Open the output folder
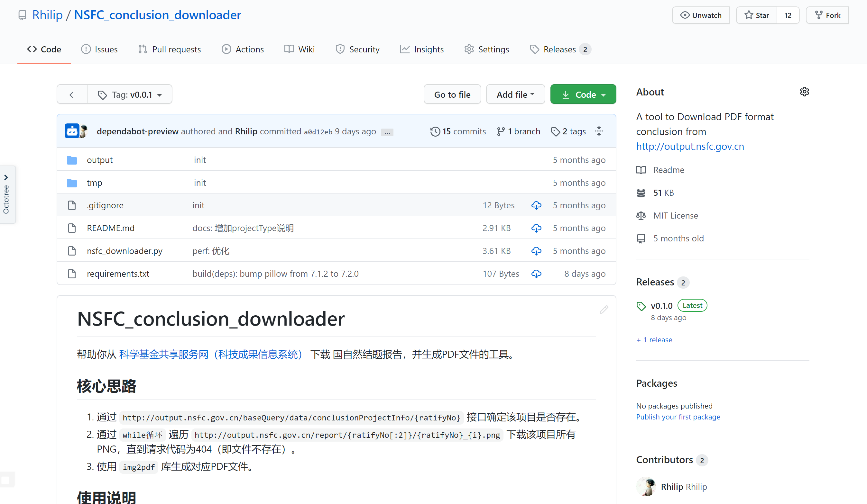867x504 pixels. pyautogui.click(x=100, y=160)
